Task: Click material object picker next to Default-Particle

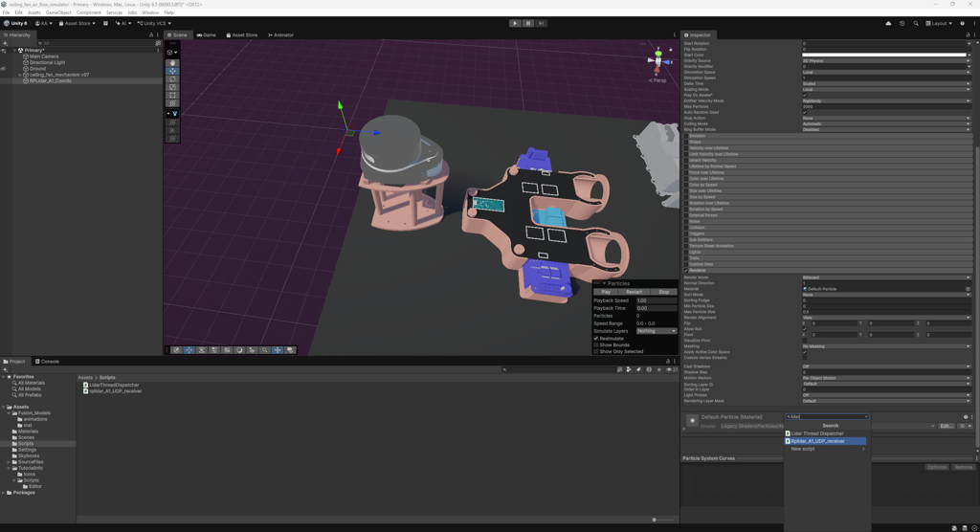Action: [x=969, y=289]
